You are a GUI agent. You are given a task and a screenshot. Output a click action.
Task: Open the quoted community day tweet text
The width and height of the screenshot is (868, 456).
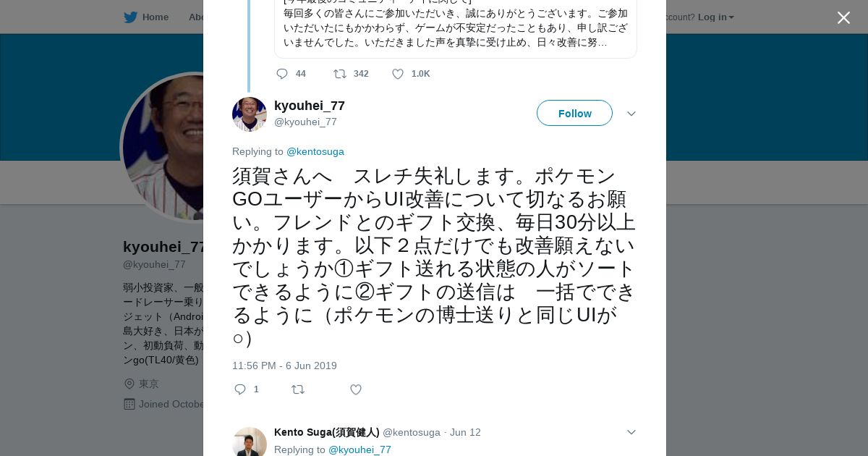coord(456,29)
